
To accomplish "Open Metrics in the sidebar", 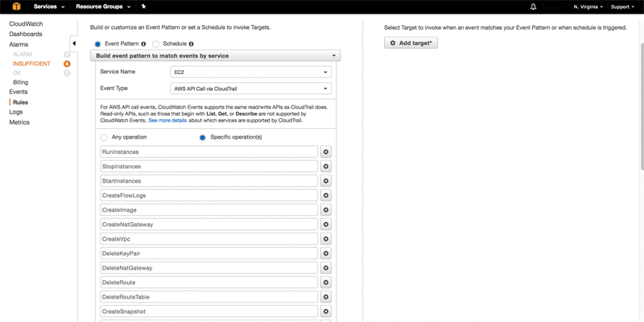I will (19, 122).
